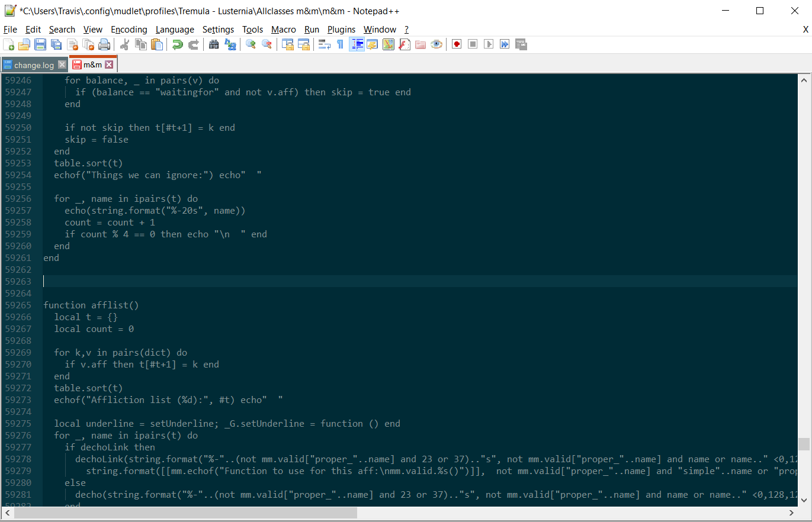Click the Save All toolbar icon
Screen dimensions: 812x522
[56, 44]
